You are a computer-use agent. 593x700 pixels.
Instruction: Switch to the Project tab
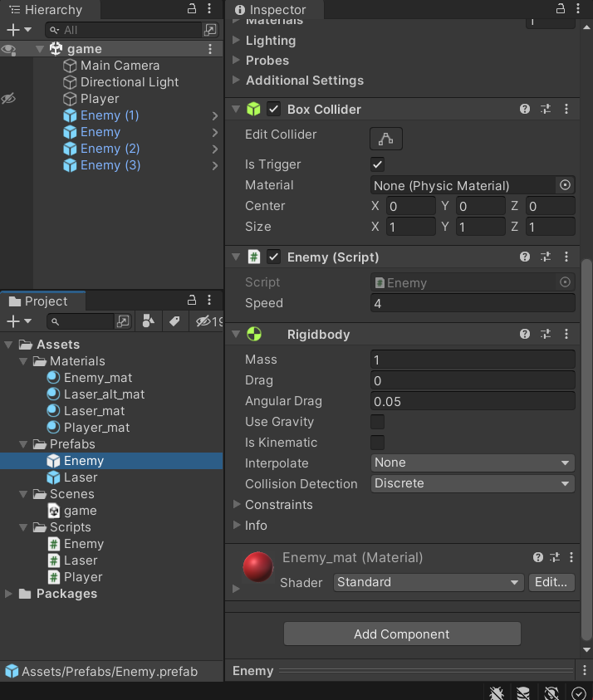click(x=42, y=301)
